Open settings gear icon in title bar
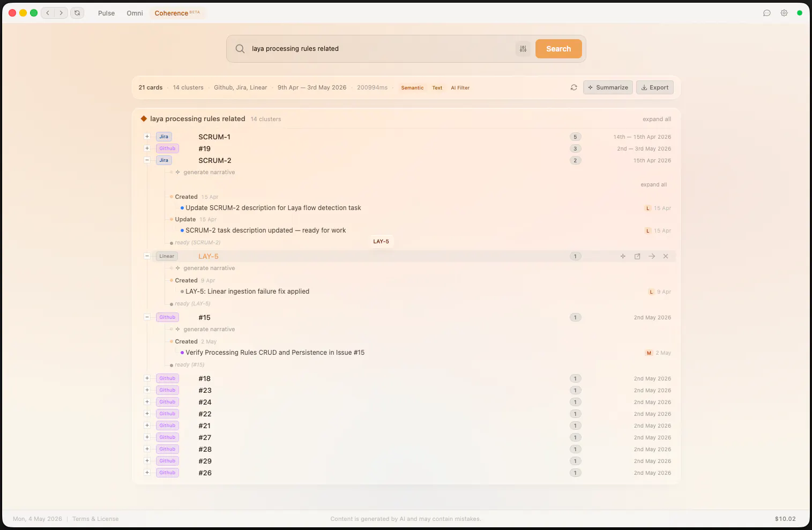 pyautogui.click(x=784, y=13)
